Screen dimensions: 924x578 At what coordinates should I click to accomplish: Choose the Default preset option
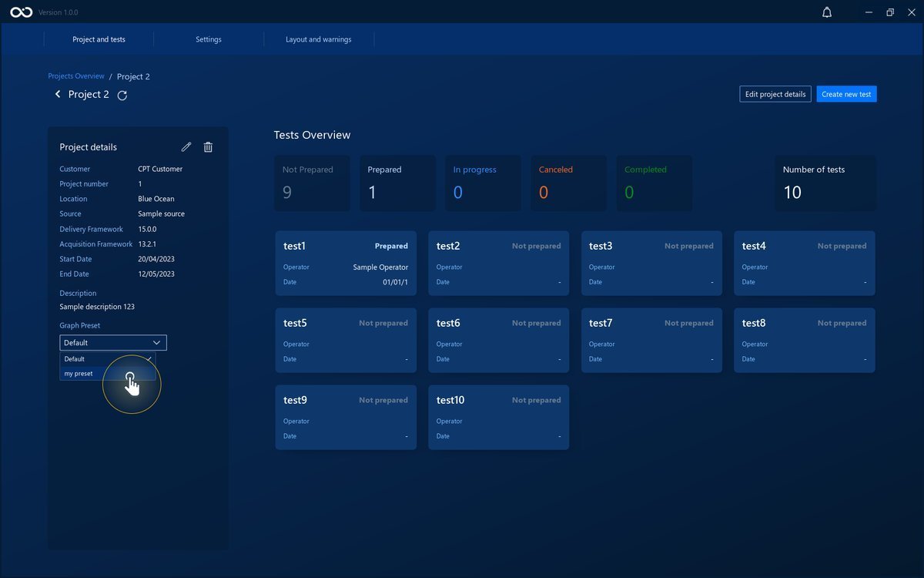pos(108,359)
